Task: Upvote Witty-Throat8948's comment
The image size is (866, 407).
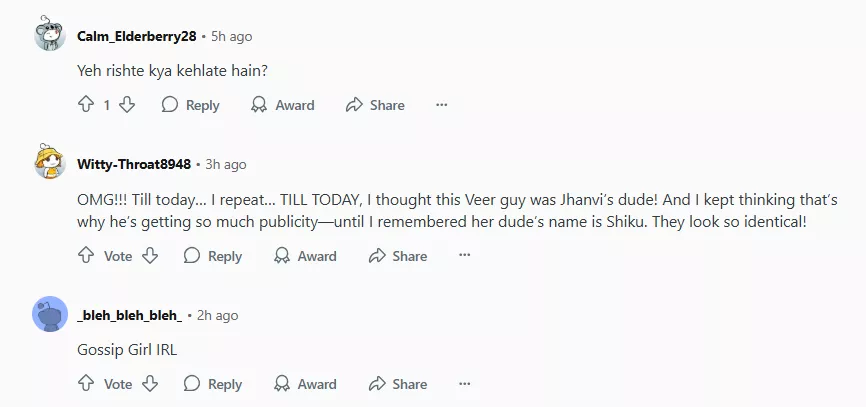Action: click(x=86, y=256)
